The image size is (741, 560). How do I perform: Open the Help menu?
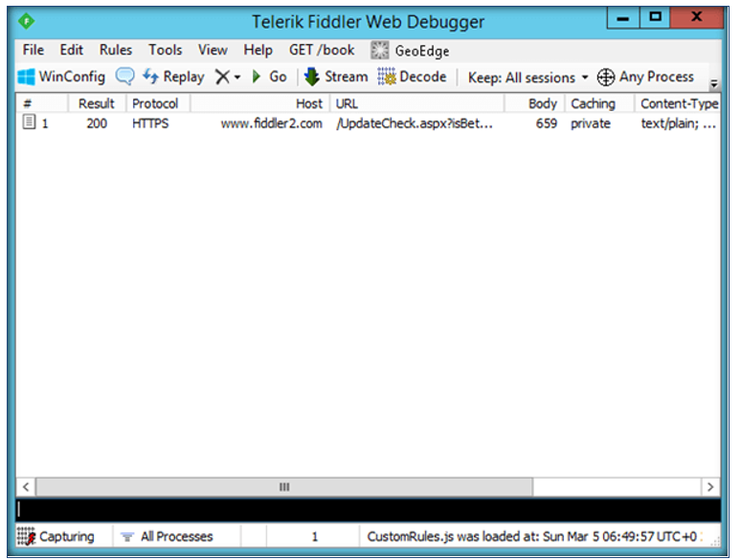[x=258, y=50]
